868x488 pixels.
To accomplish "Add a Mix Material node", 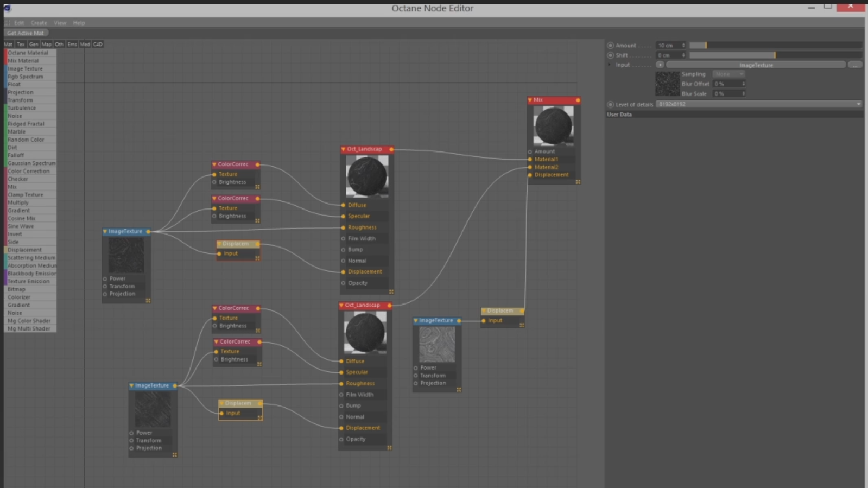I will pos(30,61).
